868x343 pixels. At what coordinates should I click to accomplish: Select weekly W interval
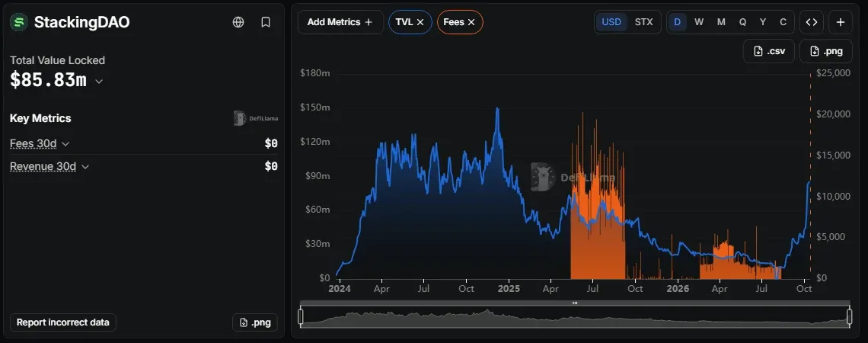point(699,22)
